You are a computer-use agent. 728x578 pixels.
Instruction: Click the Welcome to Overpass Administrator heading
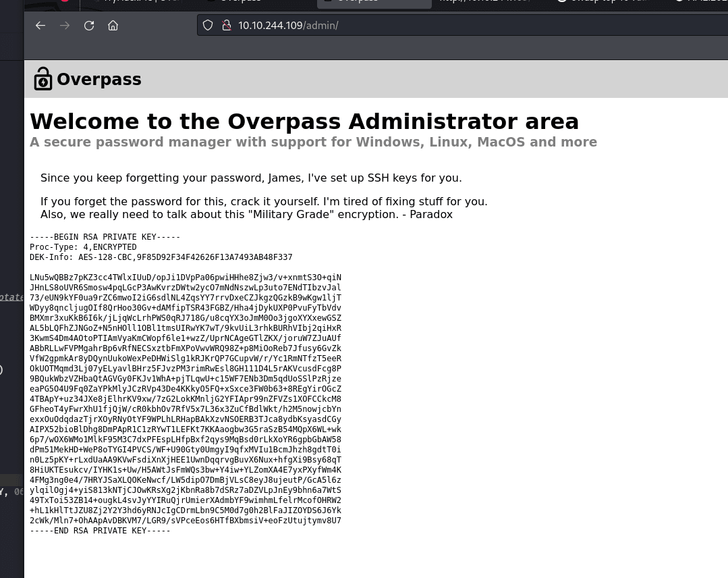(x=304, y=122)
